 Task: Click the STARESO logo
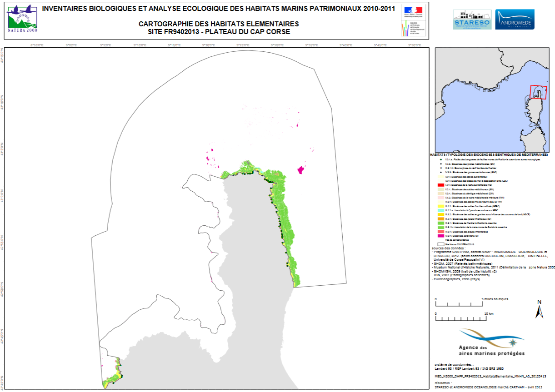[471, 20]
